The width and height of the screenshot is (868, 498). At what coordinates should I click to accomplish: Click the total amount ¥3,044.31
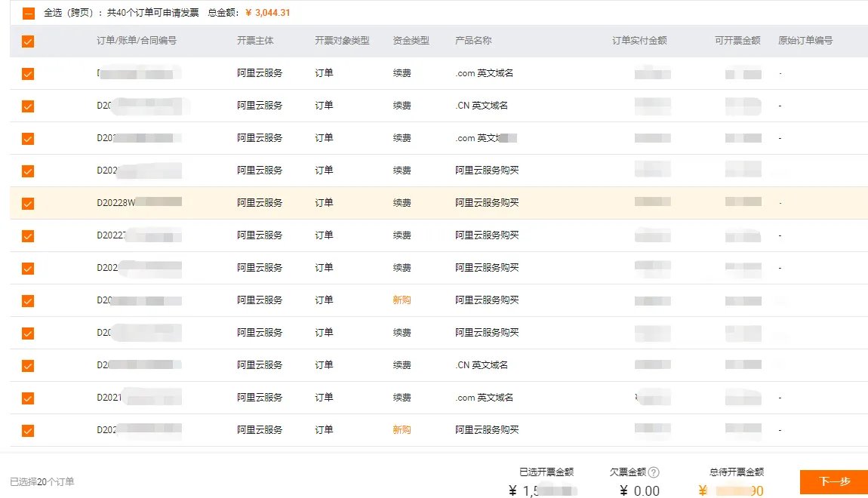[268, 13]
